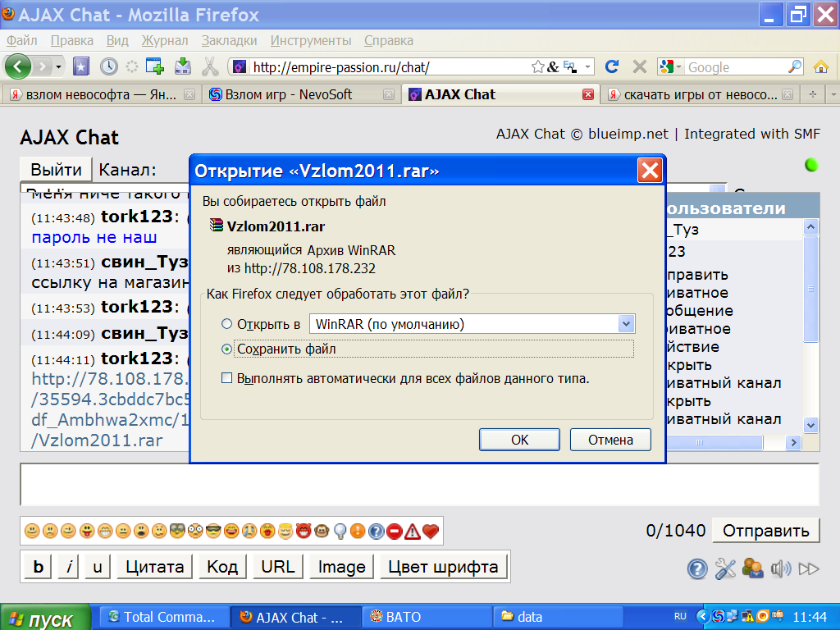
Task: Go back with green arrow button
Action: point(18,67)
